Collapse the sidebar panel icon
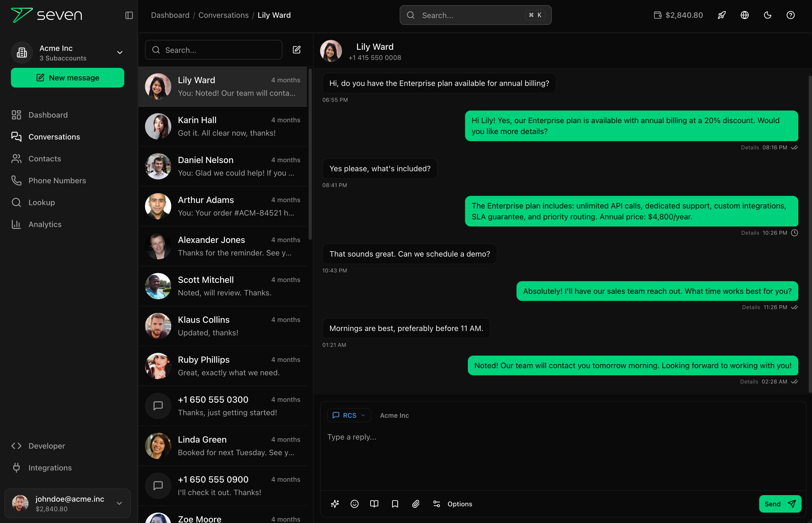Image resolution: width=812 pixels, height=523 pixels. coord(129,15)
